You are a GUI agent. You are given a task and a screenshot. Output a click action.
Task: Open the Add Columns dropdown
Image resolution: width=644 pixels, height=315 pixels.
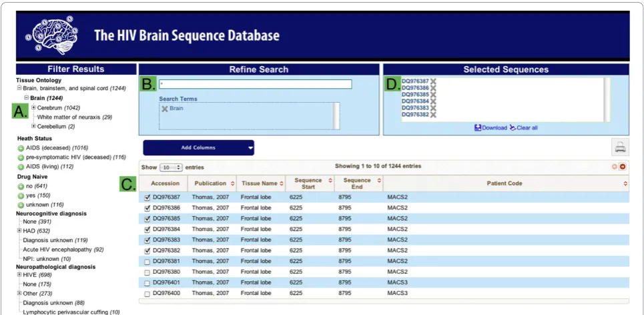pyautogui.click(x=198, y=148)
